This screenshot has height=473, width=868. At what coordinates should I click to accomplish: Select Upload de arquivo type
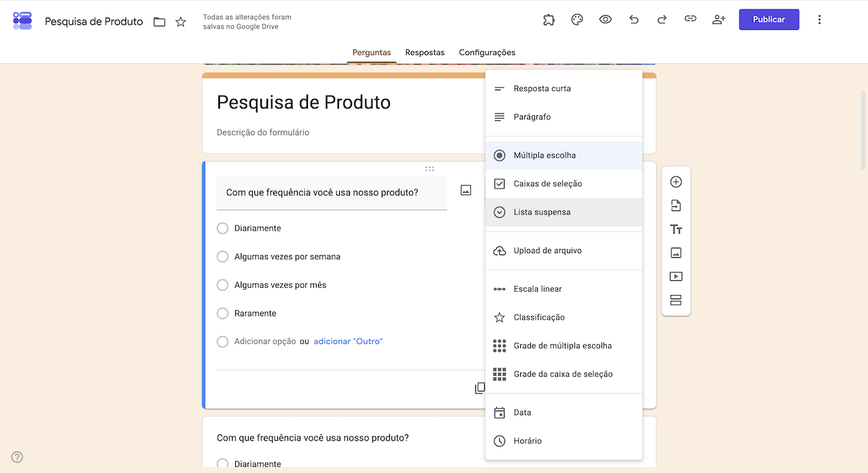(x=564, y=250)
